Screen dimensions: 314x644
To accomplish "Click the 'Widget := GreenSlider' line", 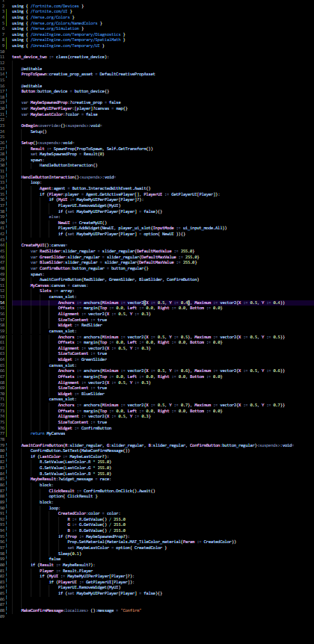I will point(81,359).
